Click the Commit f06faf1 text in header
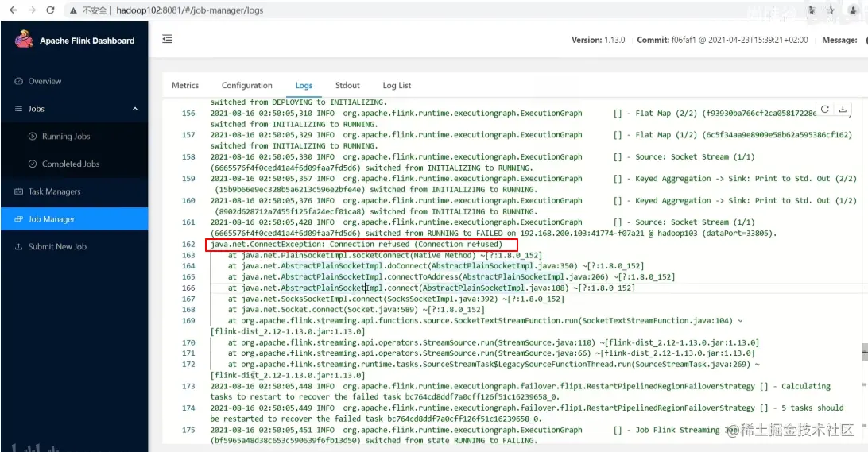This screenshot has height=452, width=868. pyautogui.click(x=723, y=40)
